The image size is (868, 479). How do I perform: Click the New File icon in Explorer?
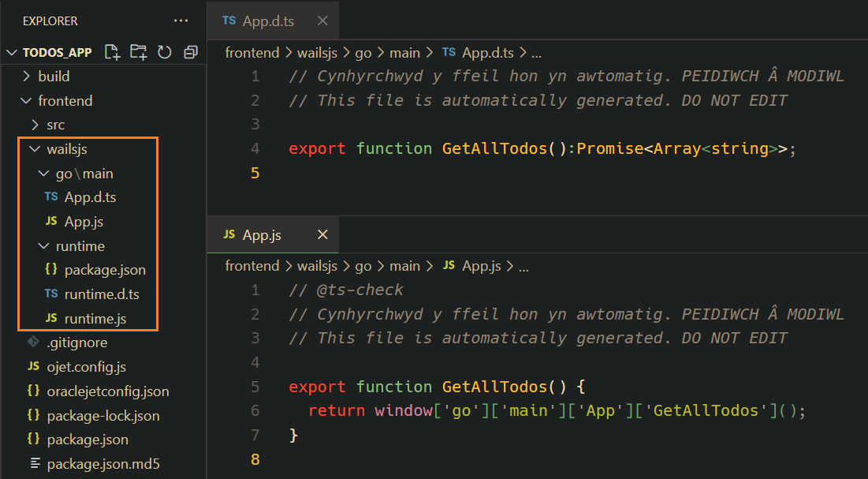coord(112,52)
